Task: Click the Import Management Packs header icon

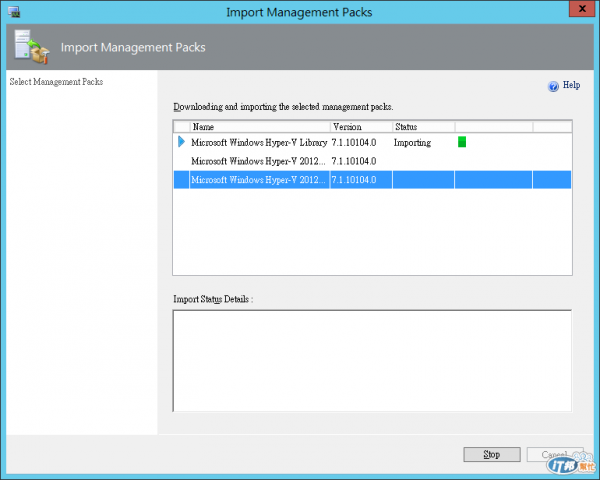Action: (32, 47)
